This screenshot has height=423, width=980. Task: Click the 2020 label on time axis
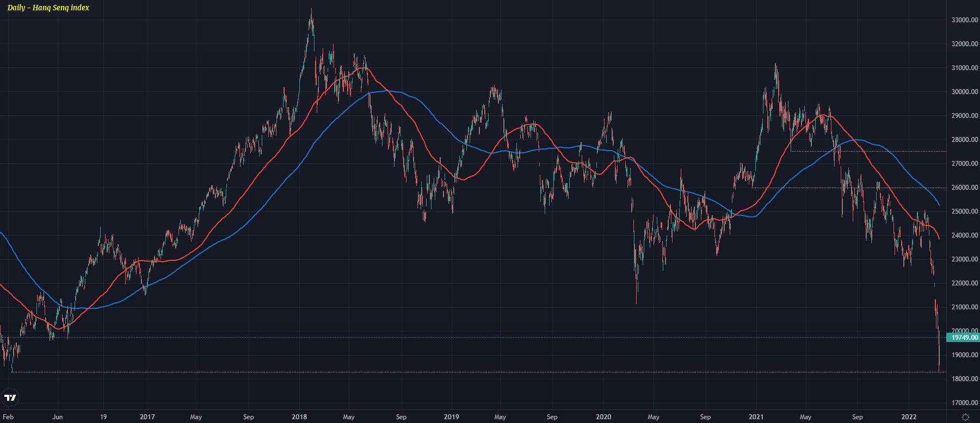[603, 417]
